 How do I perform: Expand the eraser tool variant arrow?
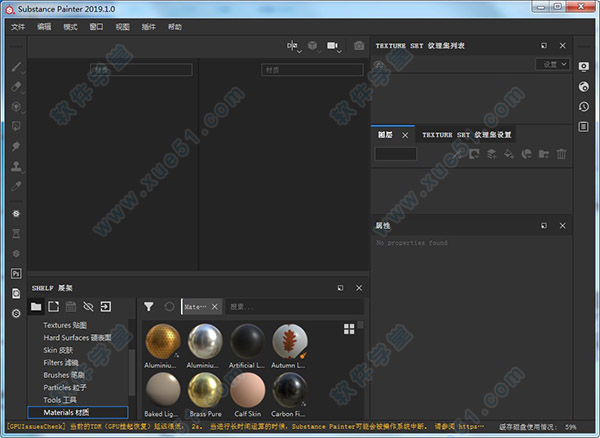(x=23, y=92)
